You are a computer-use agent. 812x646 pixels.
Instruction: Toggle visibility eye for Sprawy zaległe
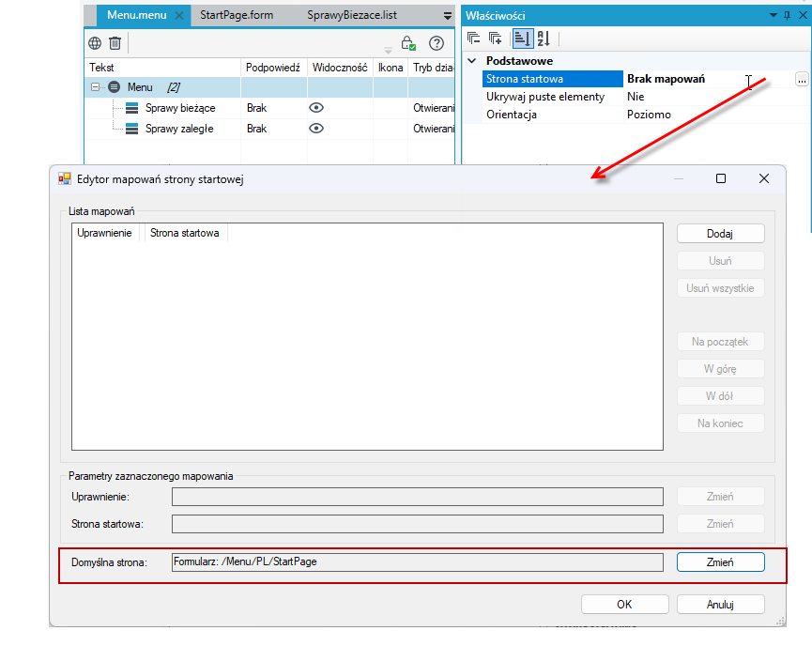[x=316, y=129]
